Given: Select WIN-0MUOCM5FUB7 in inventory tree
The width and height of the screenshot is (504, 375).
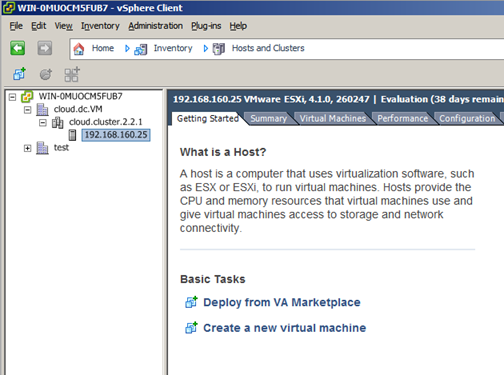Looking at the screenshot, I should pos(80,96).
